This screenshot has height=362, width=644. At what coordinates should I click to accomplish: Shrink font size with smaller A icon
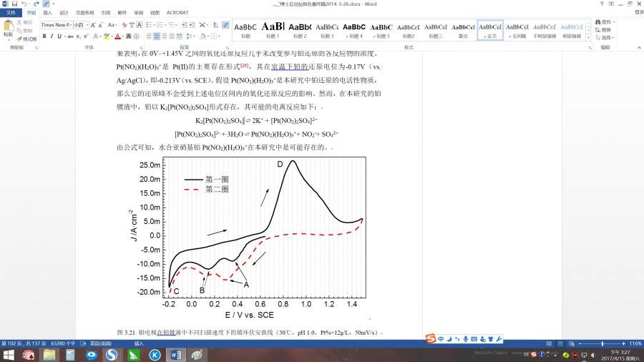101,25
